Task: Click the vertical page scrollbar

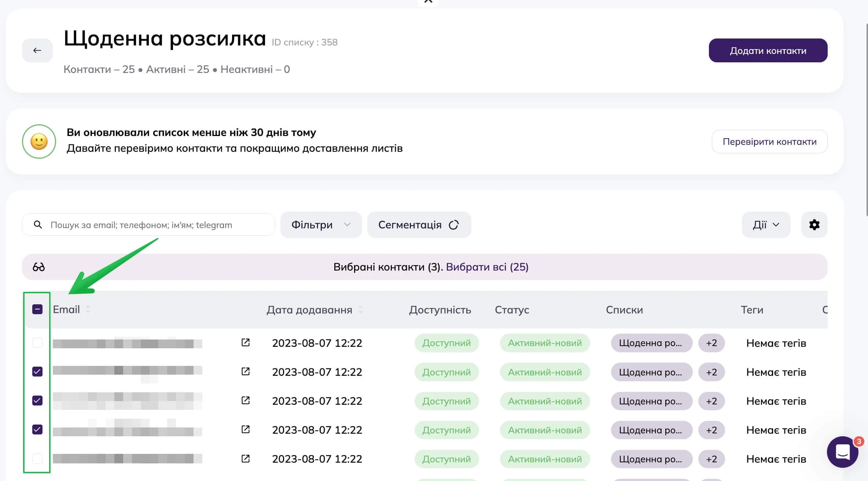Action: (867, 120)
